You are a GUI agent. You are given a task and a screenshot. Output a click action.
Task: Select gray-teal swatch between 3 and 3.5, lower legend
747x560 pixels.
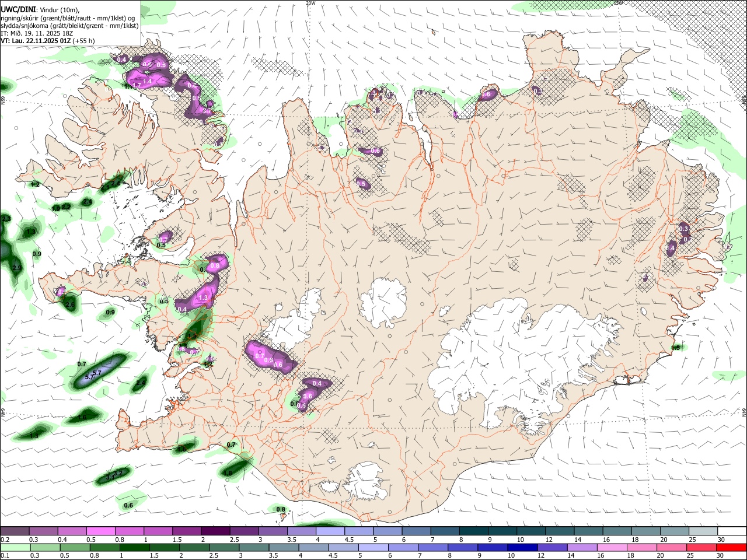click(253, 547)
